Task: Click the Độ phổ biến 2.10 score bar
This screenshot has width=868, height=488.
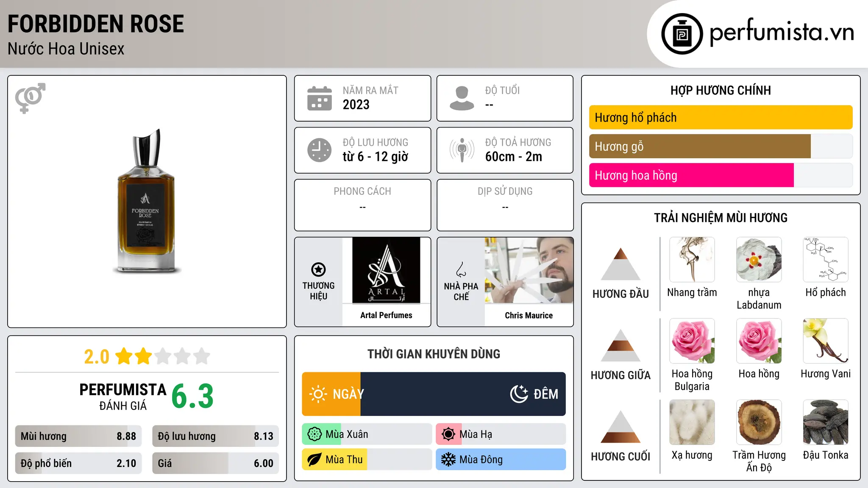Action: coord(78,463)
